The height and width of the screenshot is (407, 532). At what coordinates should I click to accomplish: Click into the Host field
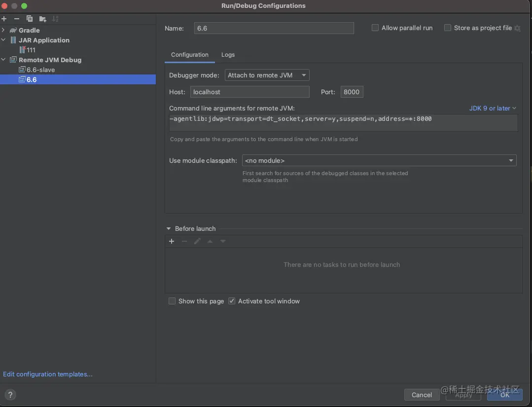coord(249,92)
